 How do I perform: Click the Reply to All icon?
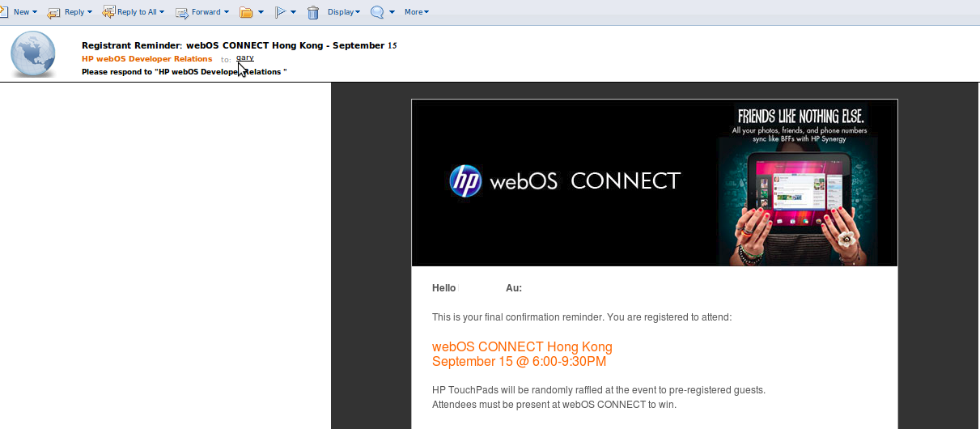[x=108, y=12]
